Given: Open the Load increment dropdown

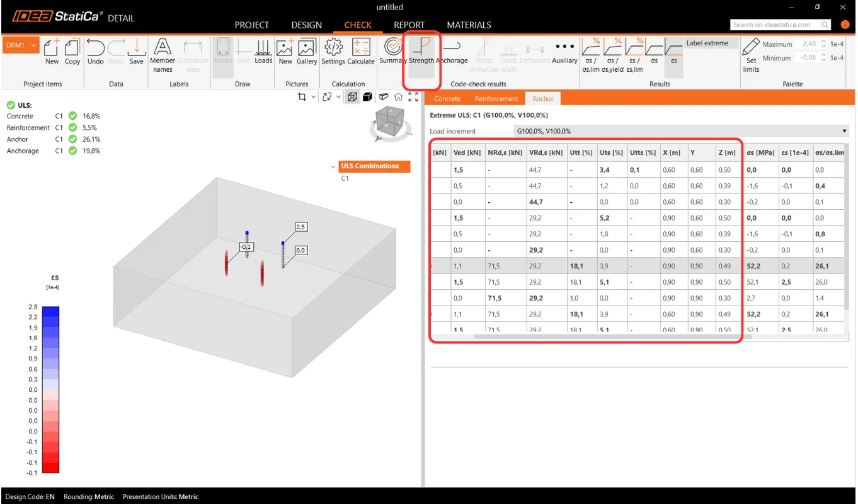Looking at the screenshot, I should 682,131.
